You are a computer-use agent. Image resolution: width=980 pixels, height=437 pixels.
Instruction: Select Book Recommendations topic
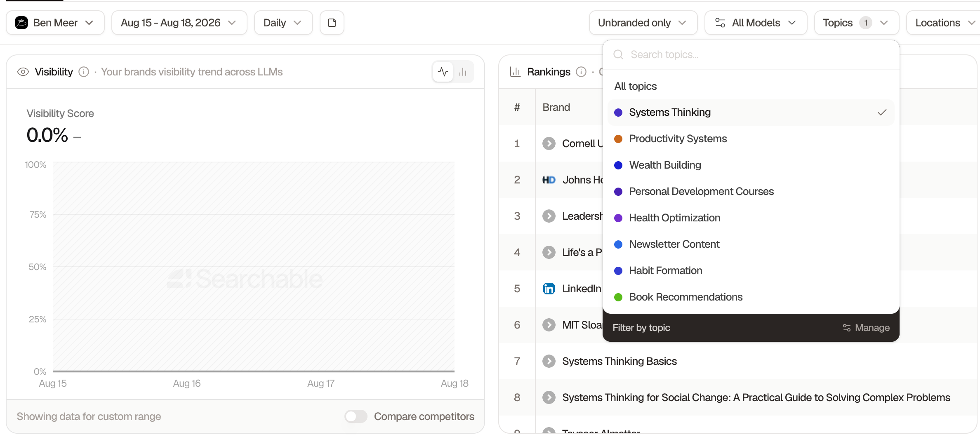click(751, 297)
